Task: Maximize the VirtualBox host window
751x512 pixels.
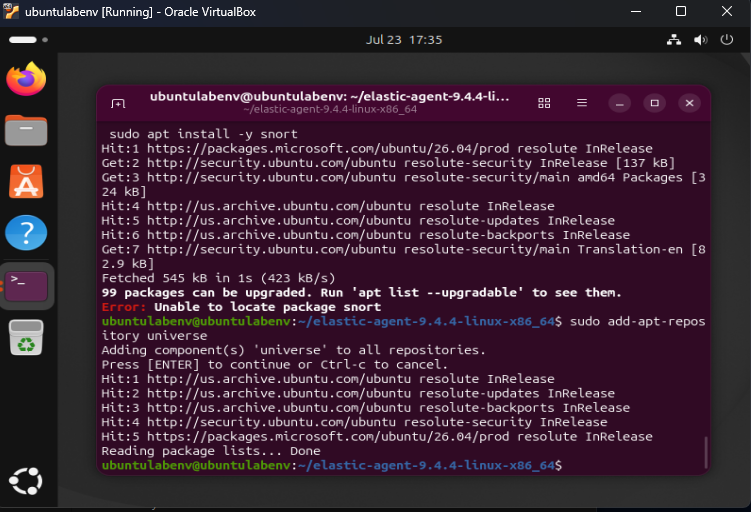Action: (681, 11)
